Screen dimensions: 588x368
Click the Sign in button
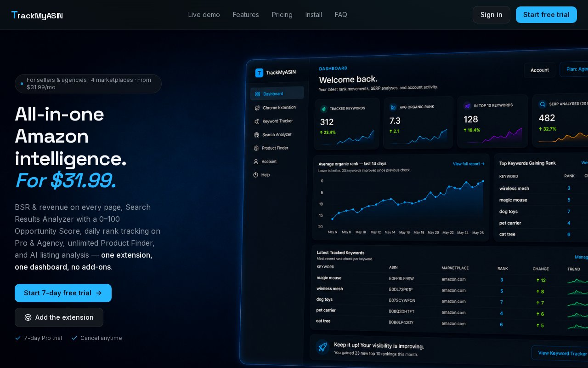[x=492, y=15]
